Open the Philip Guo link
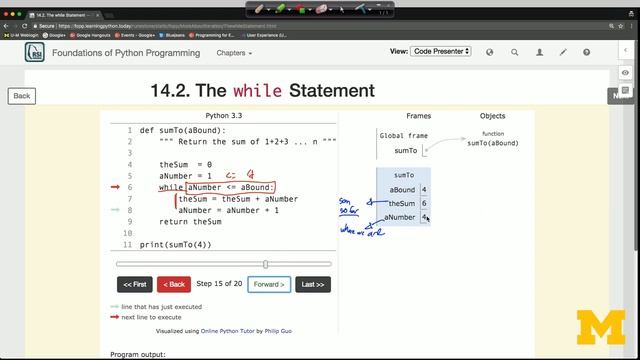This screenshot has height=360, width=640. point(278,331)
